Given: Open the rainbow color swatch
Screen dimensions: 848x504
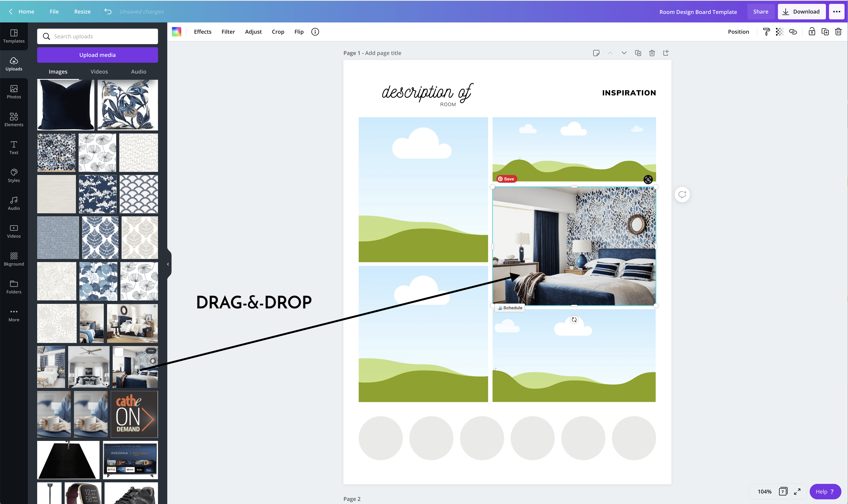Looking at the screenshot, I should click(176, 32).
